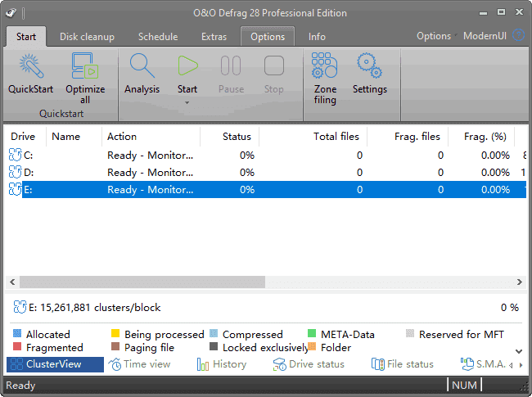532x397 pixels.
Task: Open the Schedule ribbon tab
Action: (x=158, y=37)
